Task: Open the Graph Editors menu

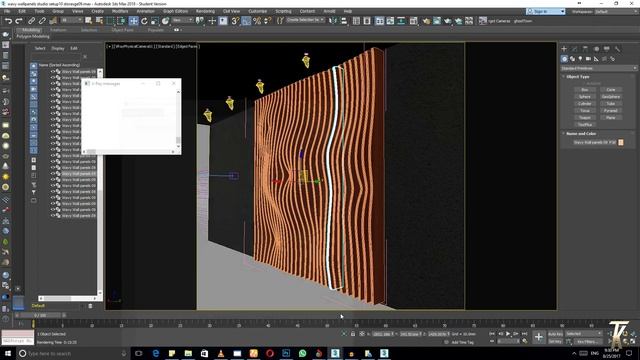Action: pyautogui.click(x=176, y=11)
